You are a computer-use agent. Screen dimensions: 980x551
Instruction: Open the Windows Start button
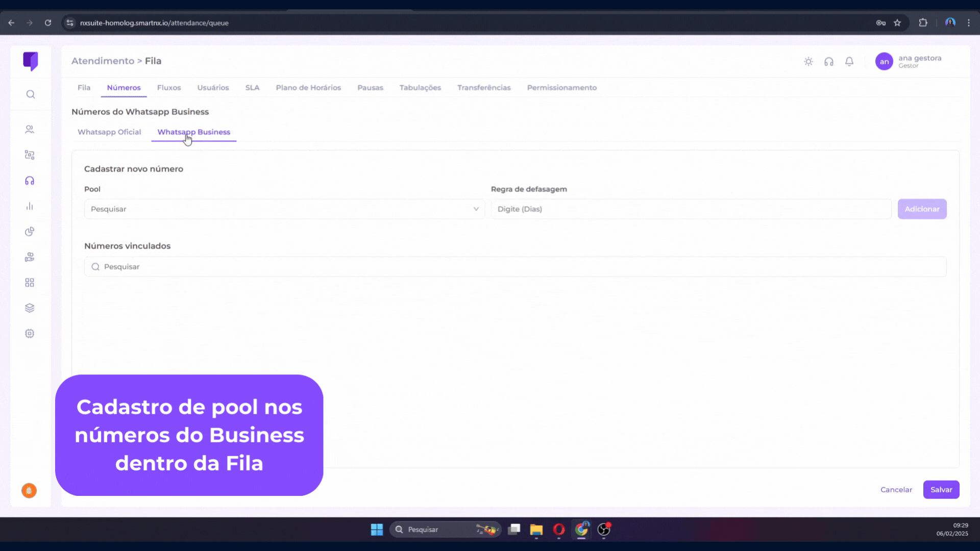pyautogui.click(x=377, y=530)
